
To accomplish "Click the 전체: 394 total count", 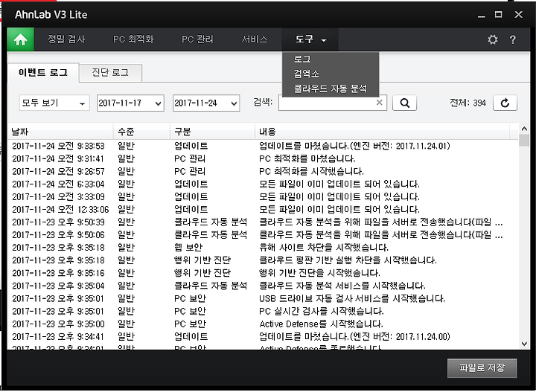I will [468, 103].
